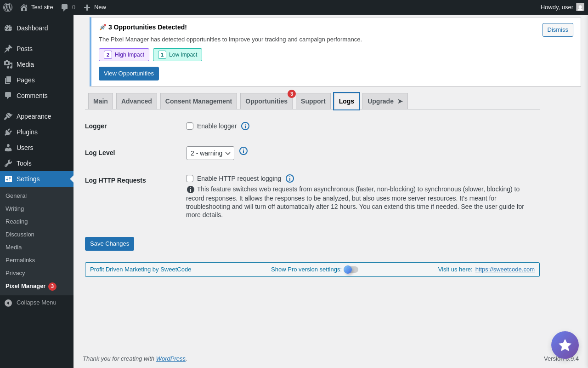
Task: Switch to the Opportunities tab
Action: click(266, 101)
